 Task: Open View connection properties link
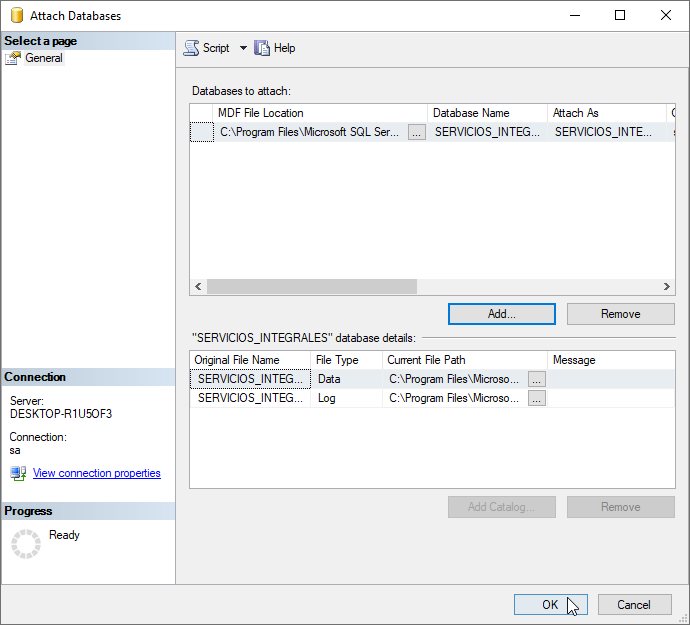[x=96, y=473]
